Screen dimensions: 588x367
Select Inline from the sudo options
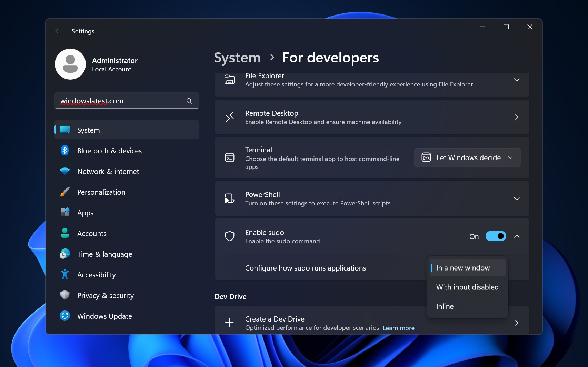click(445, 306)
